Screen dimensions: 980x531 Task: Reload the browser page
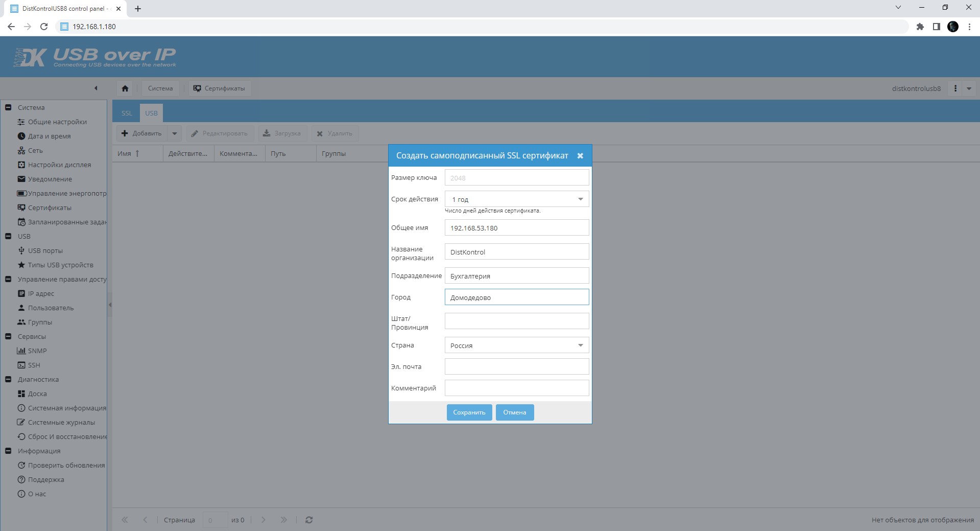pyautogui.click(x=44, y=27)
